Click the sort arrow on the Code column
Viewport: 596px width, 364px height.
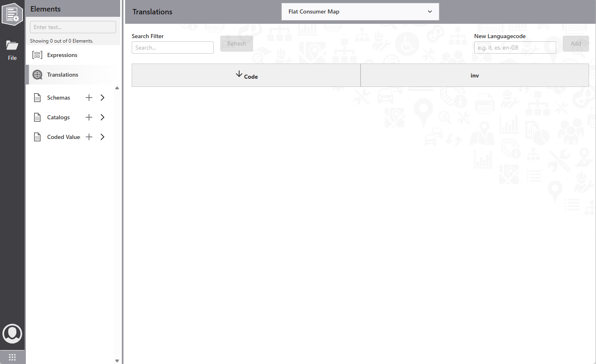tap(239, 74)
